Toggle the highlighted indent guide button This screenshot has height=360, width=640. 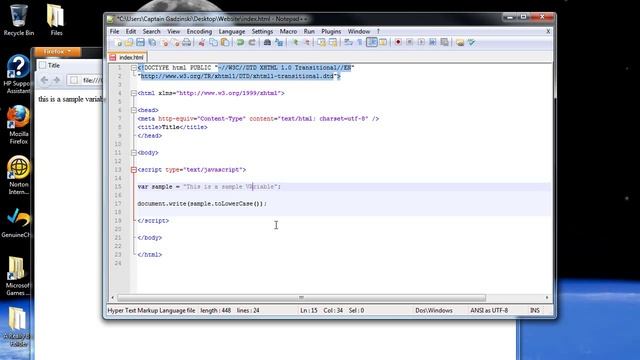[371, 42]
